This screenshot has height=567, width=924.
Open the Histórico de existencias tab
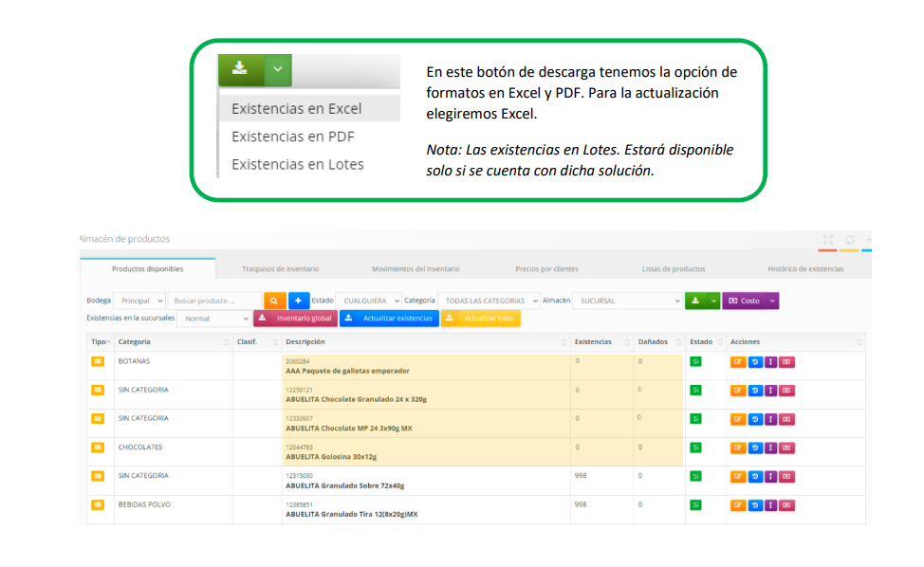click(805, 269)
